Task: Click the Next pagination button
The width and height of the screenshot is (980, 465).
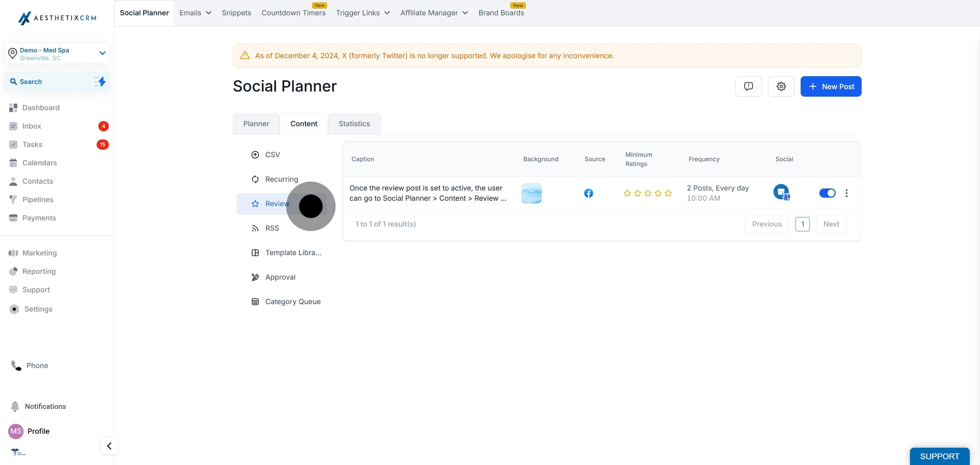Action: pyautogui.click(x=831, y=224)
